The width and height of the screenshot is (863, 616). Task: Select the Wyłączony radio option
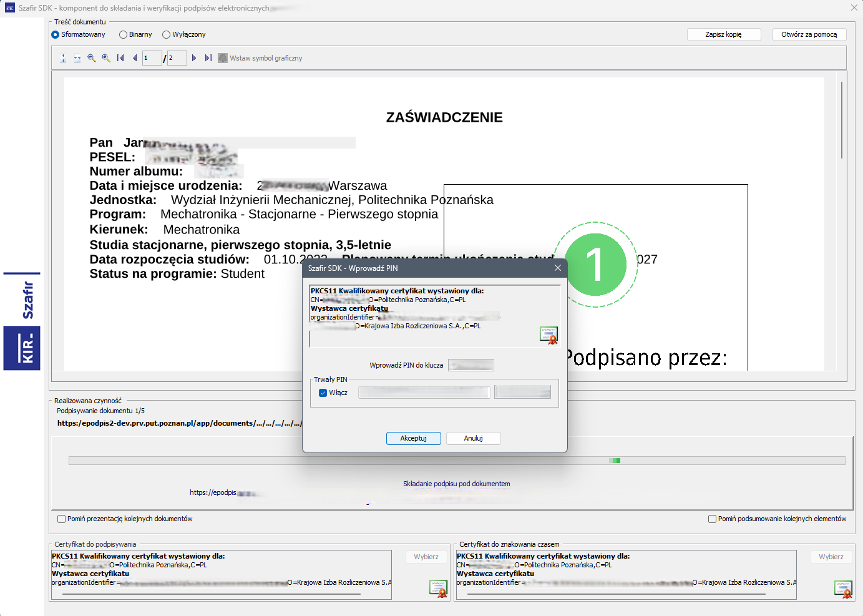point(167,35)
